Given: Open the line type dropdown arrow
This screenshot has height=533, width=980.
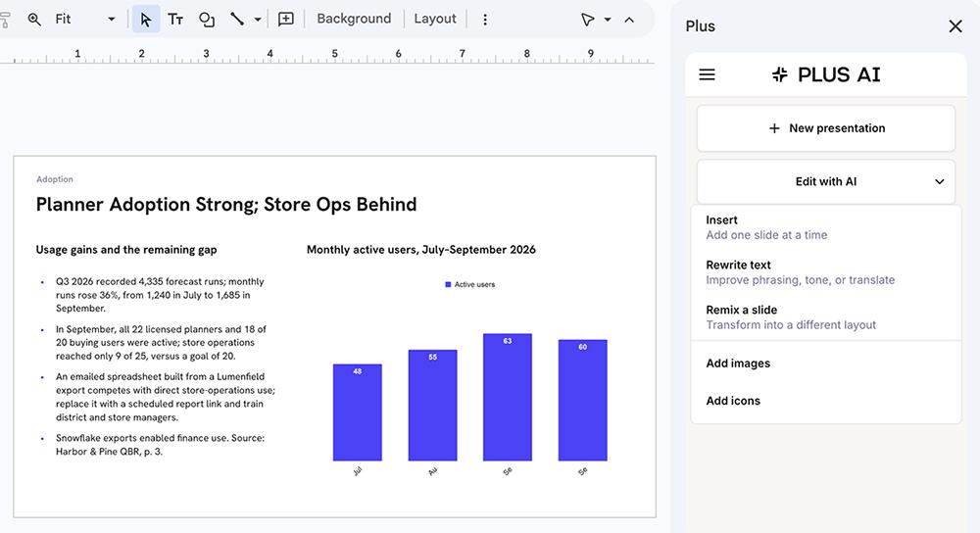Looking at the screenshot, I should coord(258,20).
